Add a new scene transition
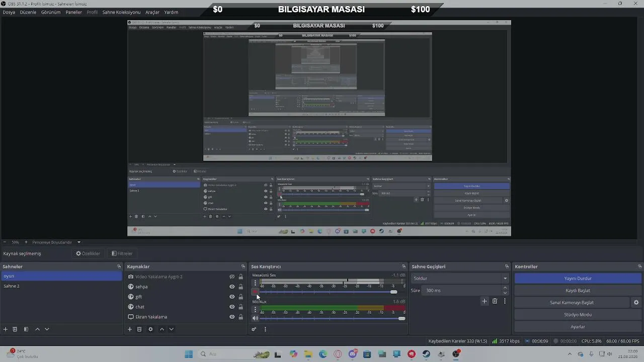This screenshot has width=644, height=362. pyautogui.click(x=485, y=301)
